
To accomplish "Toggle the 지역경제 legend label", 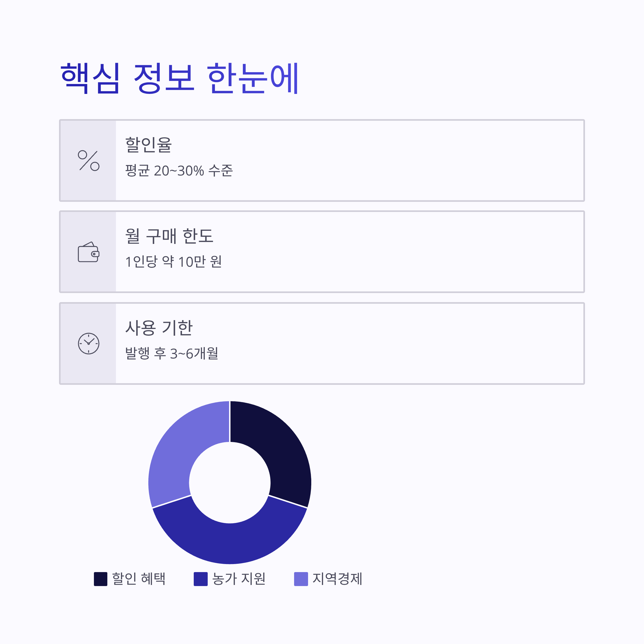I will (x=337, y=579).
